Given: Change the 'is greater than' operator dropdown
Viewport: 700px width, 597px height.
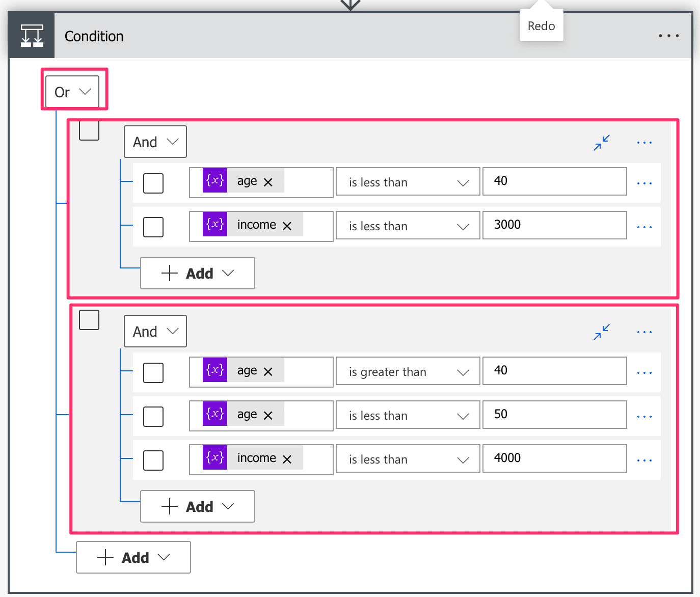Looking at the screenshot, I should [408, 372].
